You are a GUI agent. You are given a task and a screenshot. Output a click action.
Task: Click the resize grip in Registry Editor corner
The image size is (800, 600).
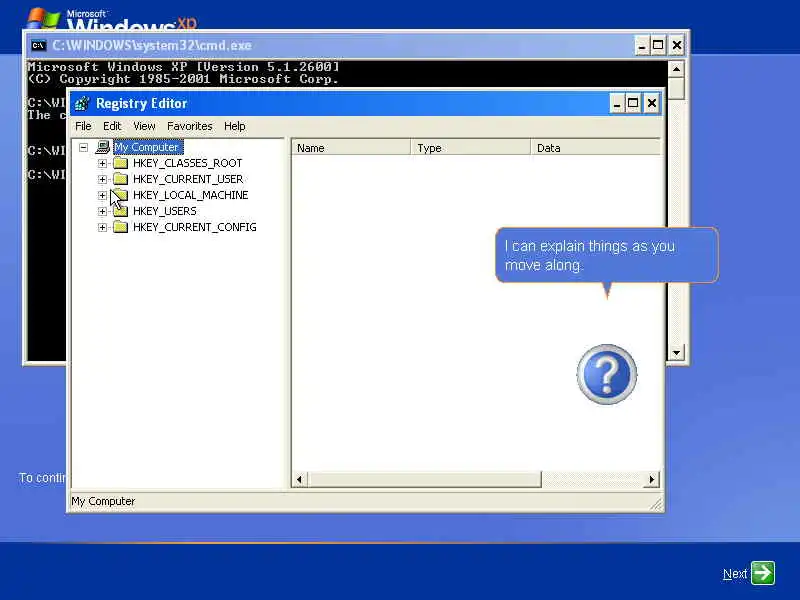click(x=656, y=504)
